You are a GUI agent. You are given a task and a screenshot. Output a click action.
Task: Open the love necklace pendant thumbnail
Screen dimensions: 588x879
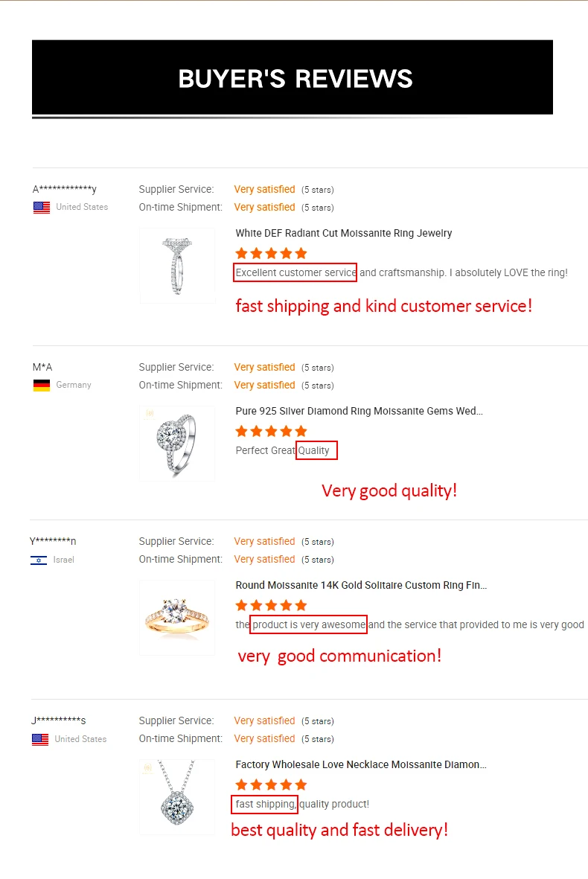coord(177,797)
